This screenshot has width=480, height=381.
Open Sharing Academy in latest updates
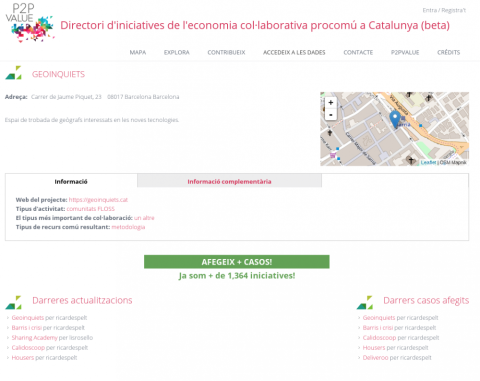[x=35, y=338]
